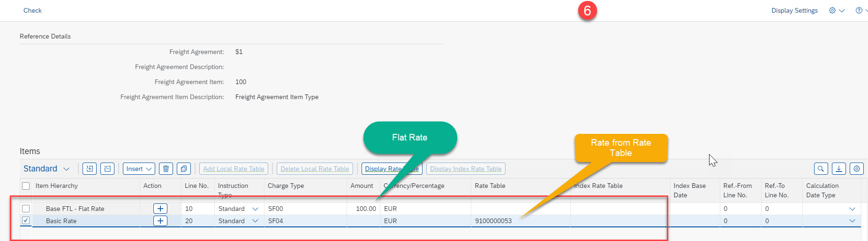This screenshot has width=868, height=241.
Task: Click Check in the top bar
Action: [x=32, y=10]
